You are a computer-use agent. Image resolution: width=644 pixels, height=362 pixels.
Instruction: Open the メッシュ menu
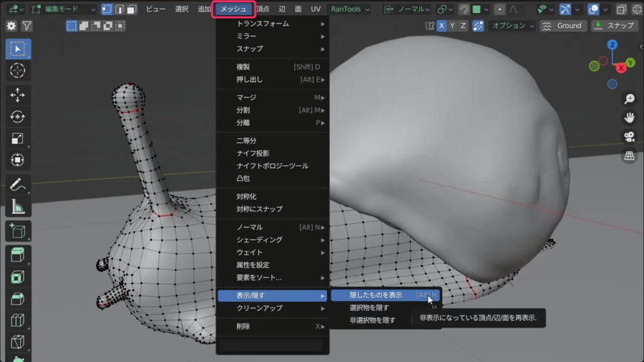[233, 9]
